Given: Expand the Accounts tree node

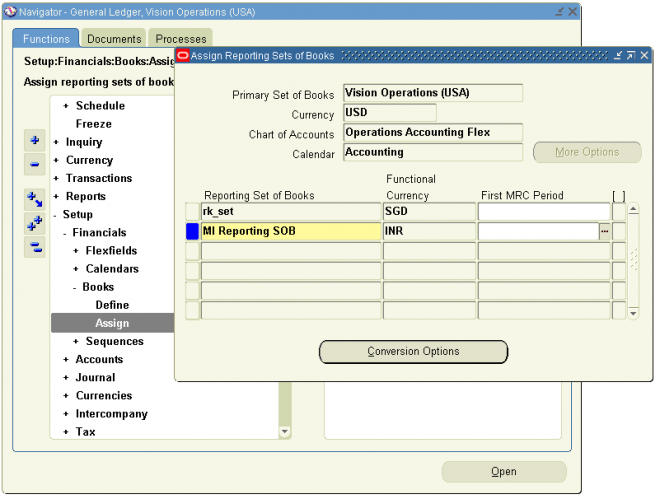Looking at the screenshot, I should click(x=66, y=360).
